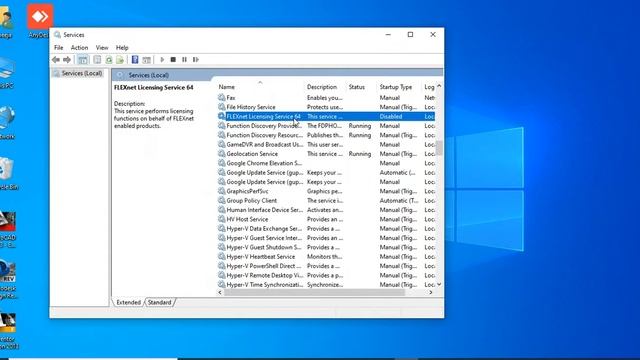Toggle Show/Hide Action Pane toolbar icon

pos(147,60)
